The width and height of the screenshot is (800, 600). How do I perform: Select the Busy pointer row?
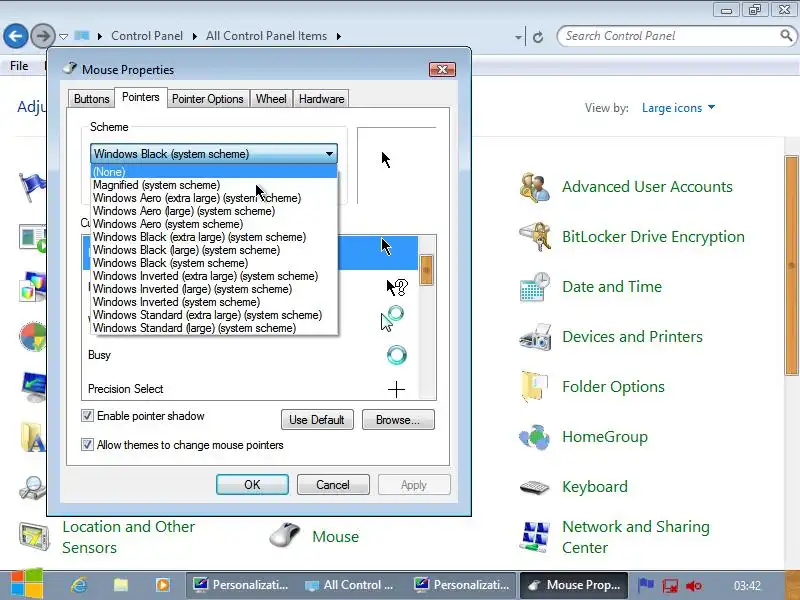coord(250,355)
